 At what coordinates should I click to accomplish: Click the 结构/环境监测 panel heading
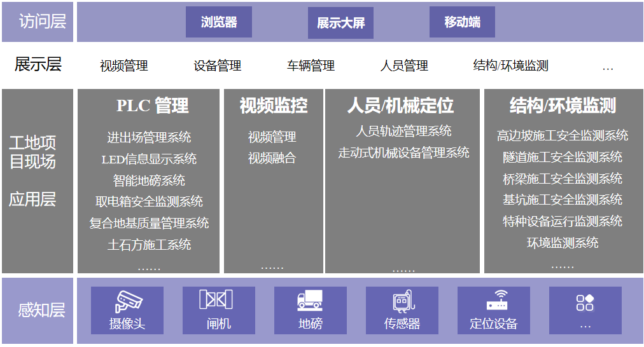point(563,106)
